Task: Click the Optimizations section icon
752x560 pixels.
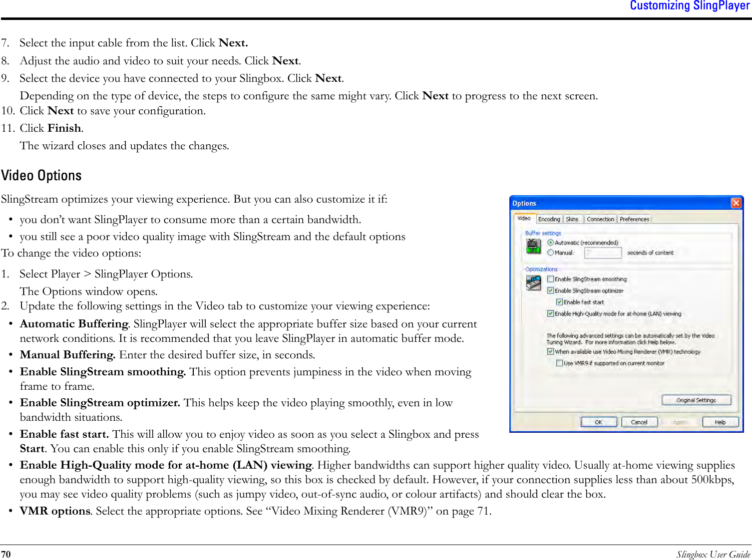Action: tap(534, 282)
